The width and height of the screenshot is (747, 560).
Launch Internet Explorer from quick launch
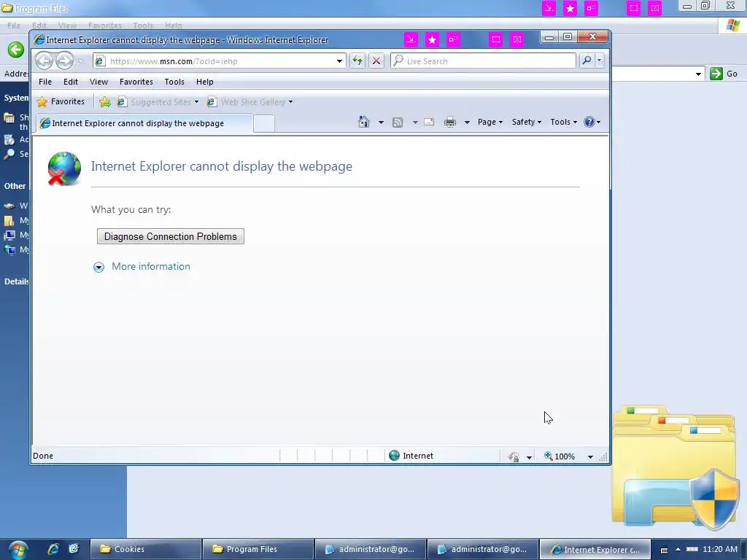click(x=53, y=549)
